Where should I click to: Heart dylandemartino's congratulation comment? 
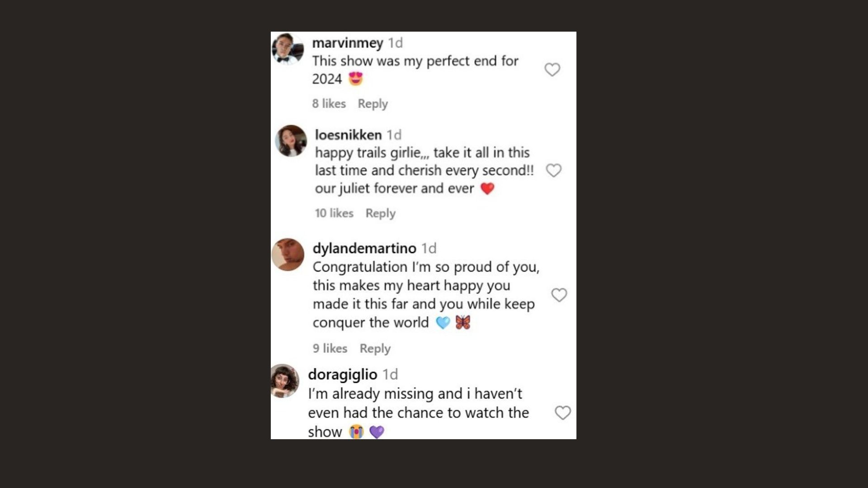pyautogui.click(x=559, y=295)
